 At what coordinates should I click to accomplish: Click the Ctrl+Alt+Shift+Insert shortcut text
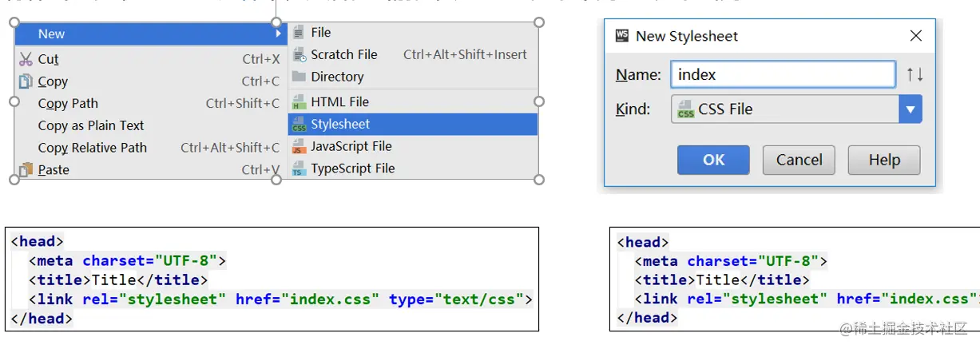pos(465,54)
